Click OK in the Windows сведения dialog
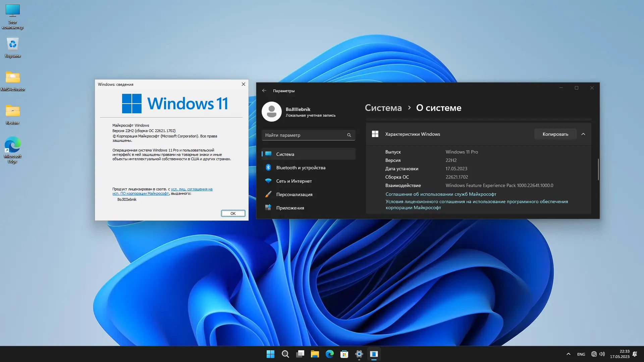 pos(233,214)
